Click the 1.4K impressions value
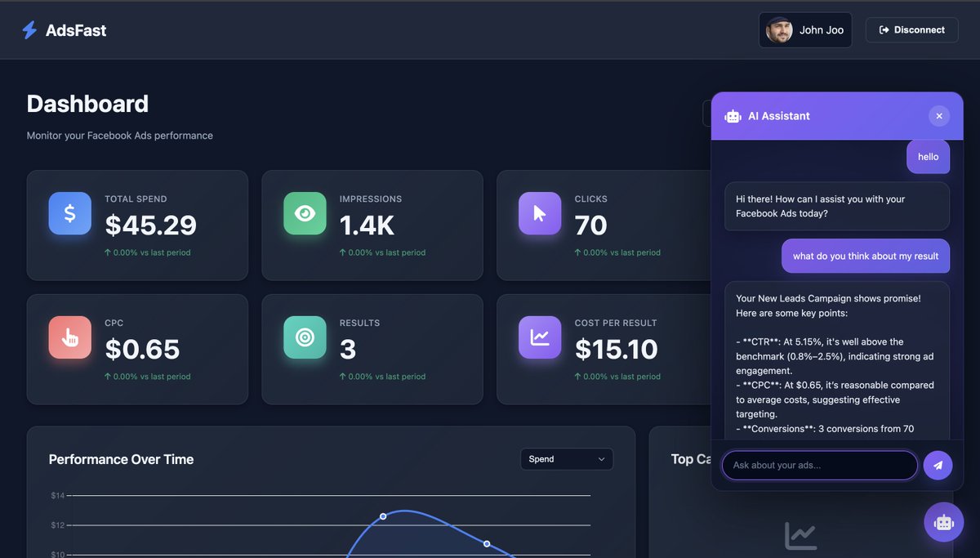980x558 pixels. (367, 225)
